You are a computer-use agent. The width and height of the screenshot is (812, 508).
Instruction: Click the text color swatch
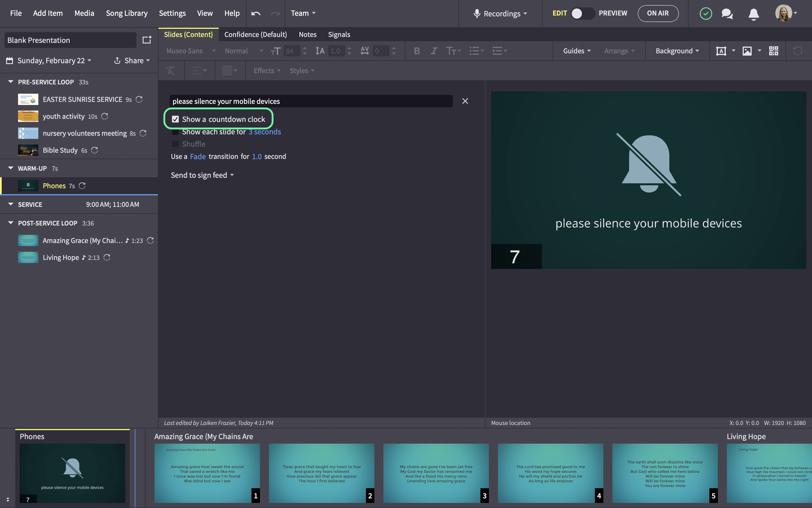pyautogui.click(x=227, y=71)
